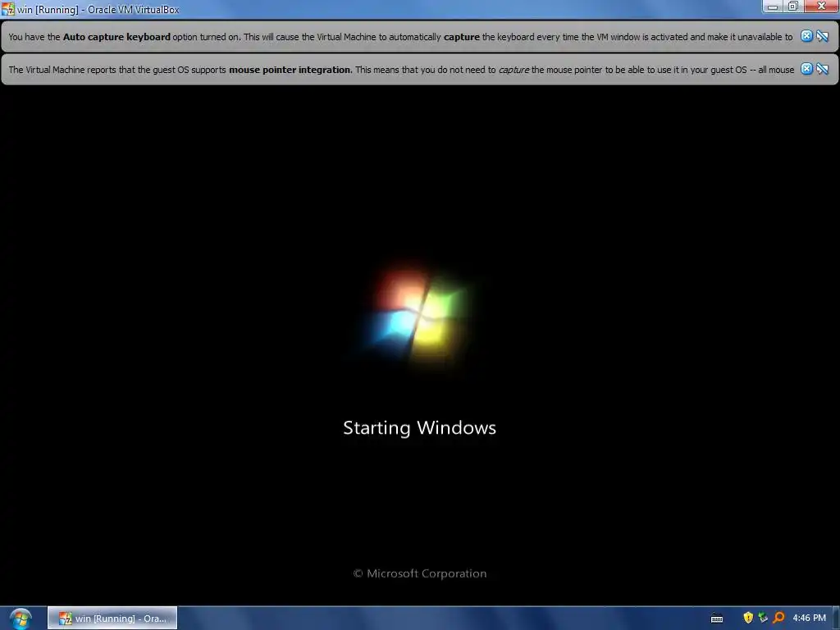This screenshot has width=840, height=630.
Task: Open the yellow security shield tray icon
Action: coord(748,619)
